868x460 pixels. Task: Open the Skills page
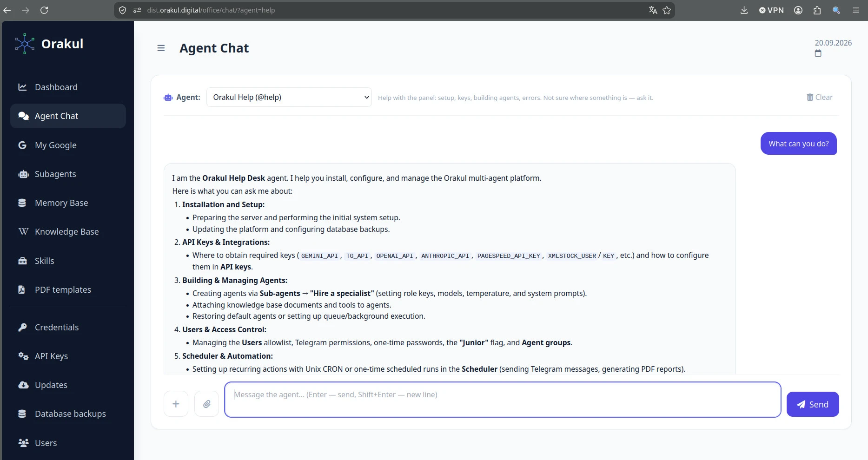68,261
